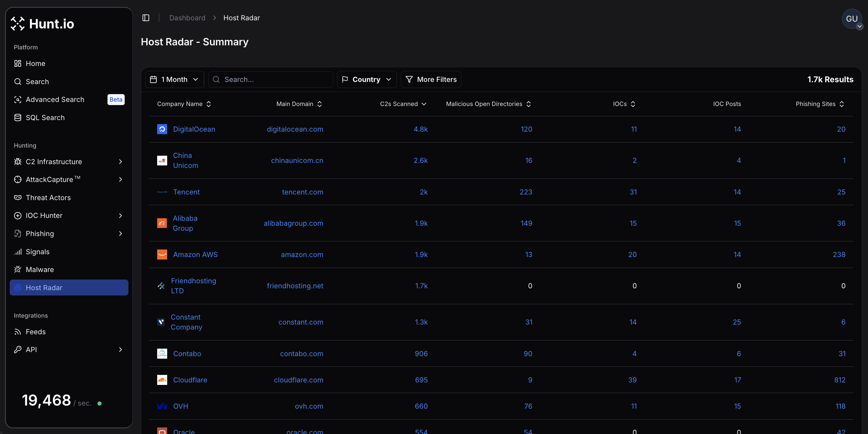Click the Hunt.io logo icon

click(17, 23)
